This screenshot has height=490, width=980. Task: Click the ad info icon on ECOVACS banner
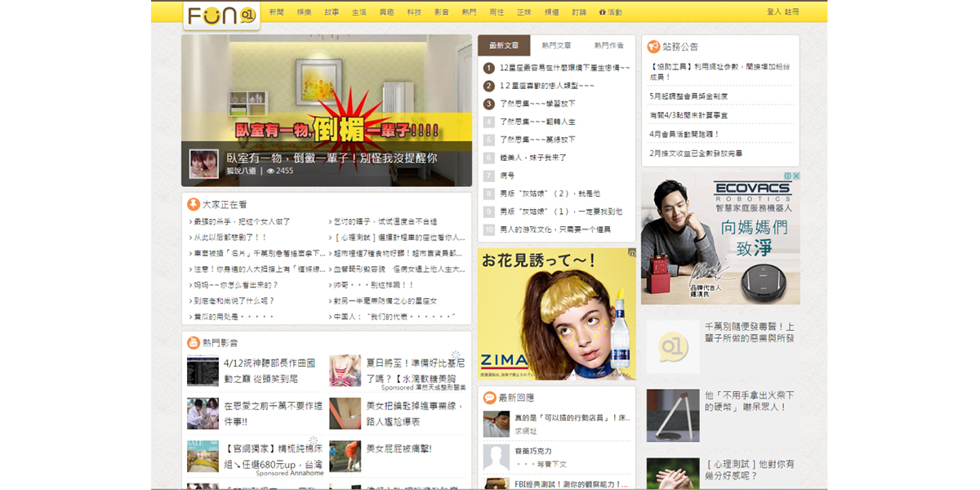pyautogui.click(x=788, y=176)
